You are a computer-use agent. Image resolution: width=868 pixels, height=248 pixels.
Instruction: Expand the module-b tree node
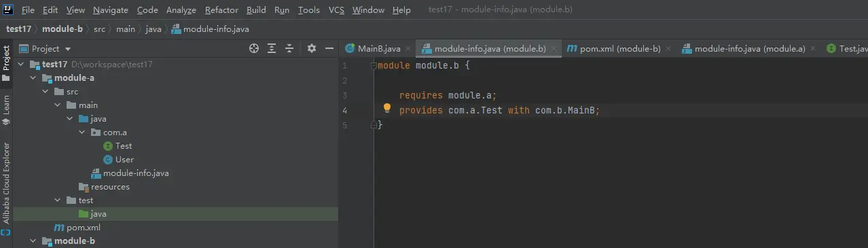[34, 241]
